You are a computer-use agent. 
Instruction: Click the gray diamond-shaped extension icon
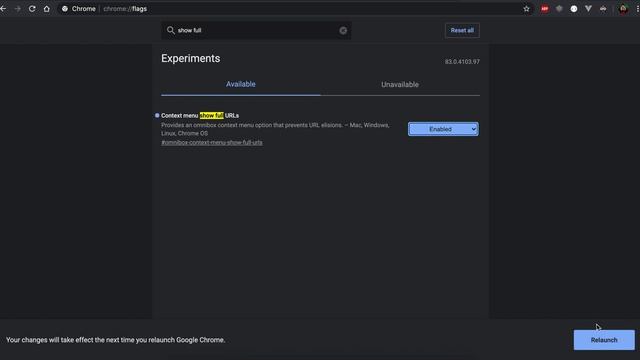tap(559, 9)
